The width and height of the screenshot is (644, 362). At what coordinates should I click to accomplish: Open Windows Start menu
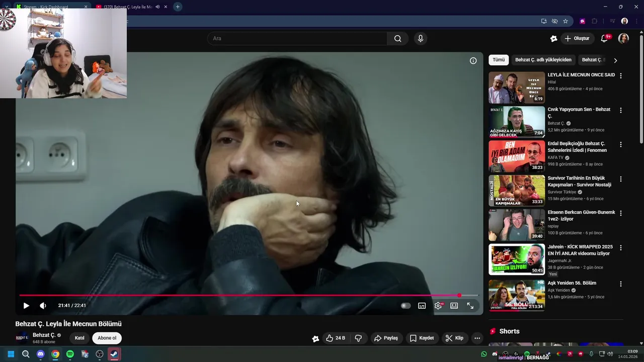(x=11, y=354)
